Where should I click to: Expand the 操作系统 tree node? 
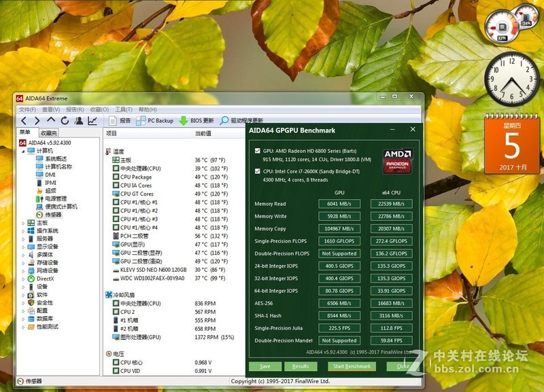pyautogui.click(x=23, y=231)
